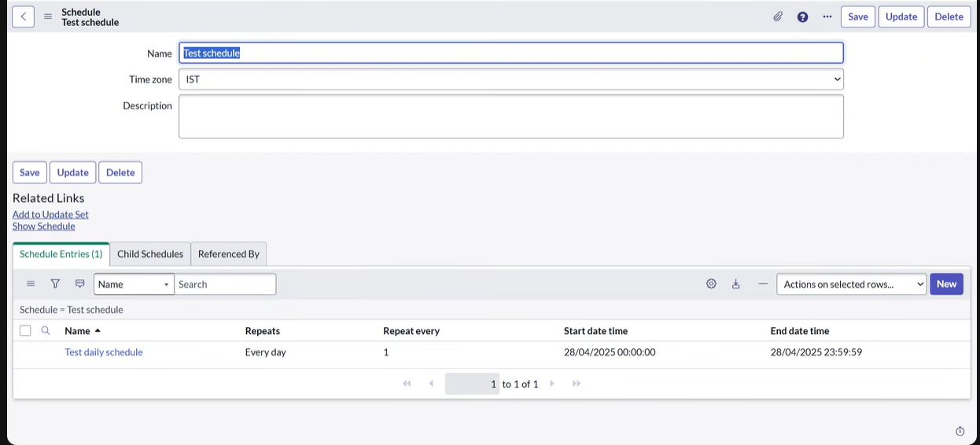Open the Test daily schedule link
Image resolution: width=980 pixels, height=445 pixels.
[x=104, y=352]
